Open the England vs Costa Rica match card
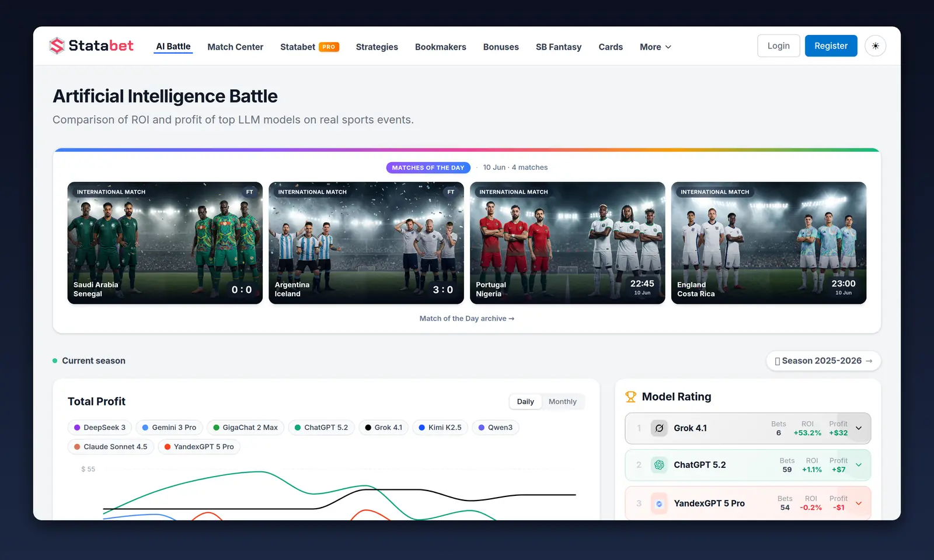Image resolution: width=934 pixels, height=560 pixels. tap(769, 243)
